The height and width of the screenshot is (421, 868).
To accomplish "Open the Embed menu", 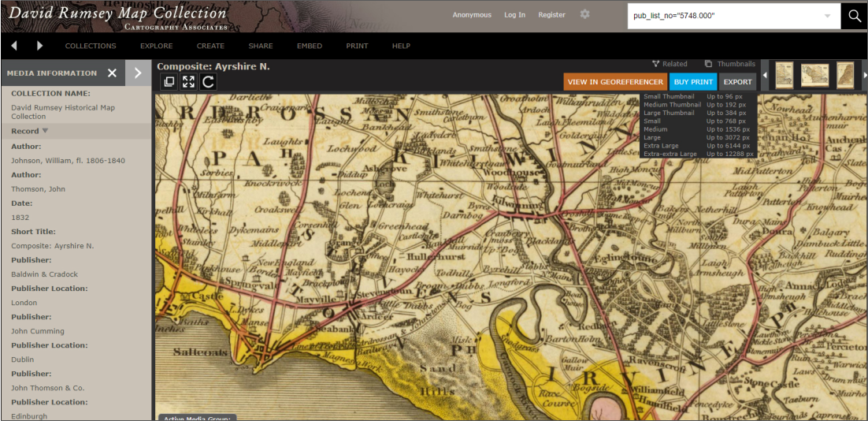I will click(310, 46).
